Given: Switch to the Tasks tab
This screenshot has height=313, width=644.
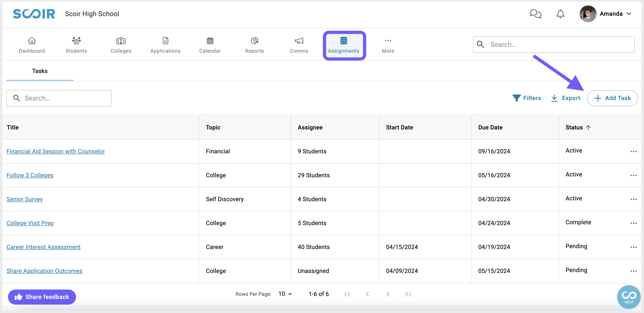Looking at the screenshot, I should 39,71.
